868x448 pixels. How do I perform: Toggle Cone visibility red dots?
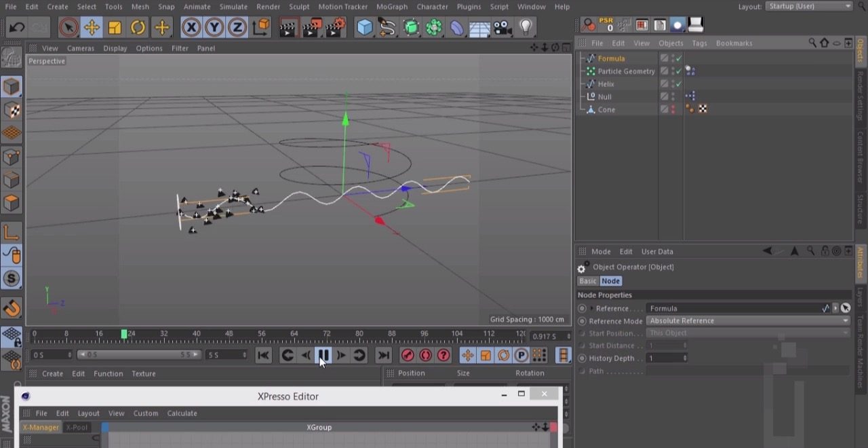(673, 109)
